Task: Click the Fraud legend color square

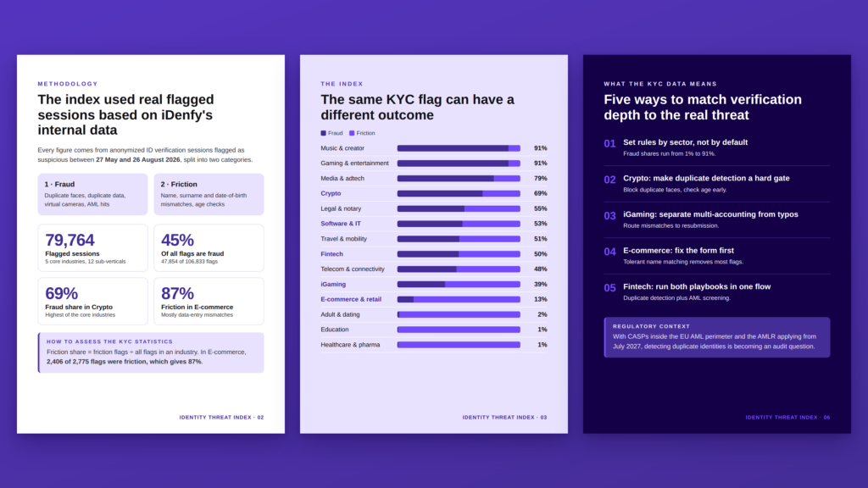Action: (x=323, y=133)
